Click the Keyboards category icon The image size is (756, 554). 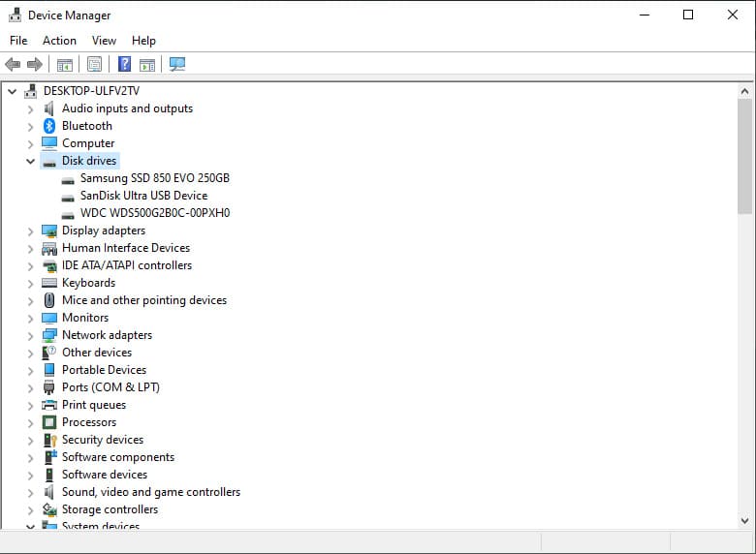point(49,283)
